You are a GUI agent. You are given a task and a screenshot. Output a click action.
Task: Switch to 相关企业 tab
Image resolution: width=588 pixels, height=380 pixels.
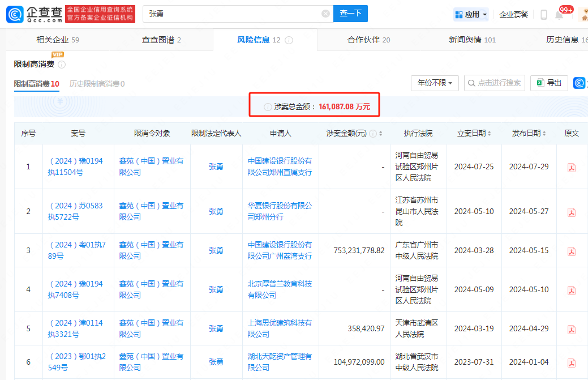pyautogui.click(x=57, y=40)
